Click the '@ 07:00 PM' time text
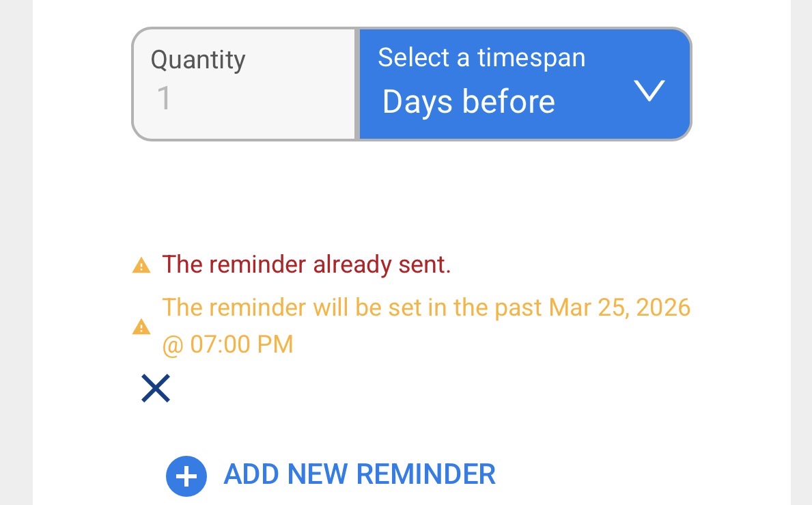812x505 pixels. point(227,344)
